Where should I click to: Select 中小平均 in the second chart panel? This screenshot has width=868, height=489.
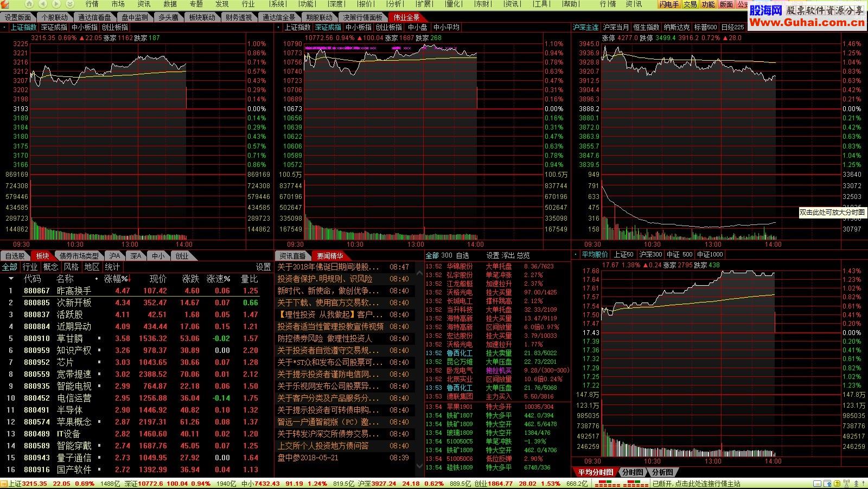click(x=446, y=27)
